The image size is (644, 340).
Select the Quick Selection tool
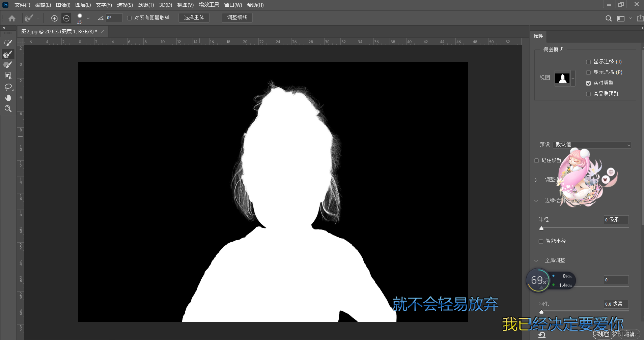pos(8,42)
